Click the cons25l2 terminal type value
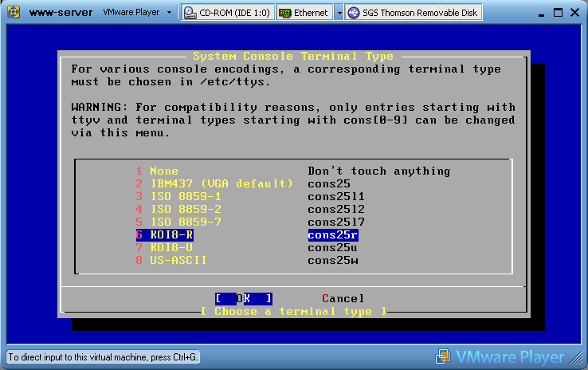 click(x=336, y=210)
